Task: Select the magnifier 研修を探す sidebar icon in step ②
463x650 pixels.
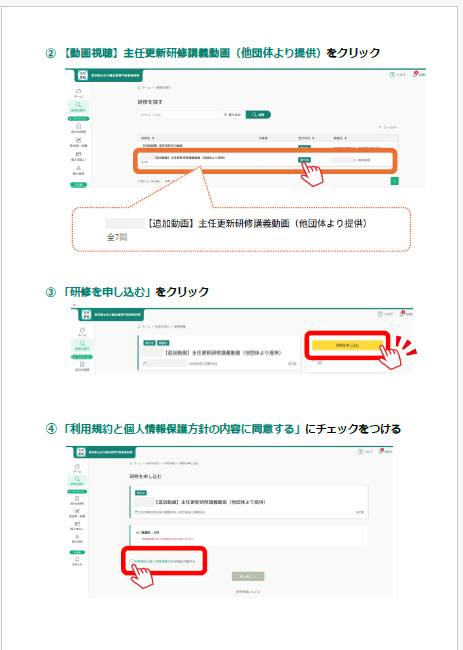Action: 78,107
